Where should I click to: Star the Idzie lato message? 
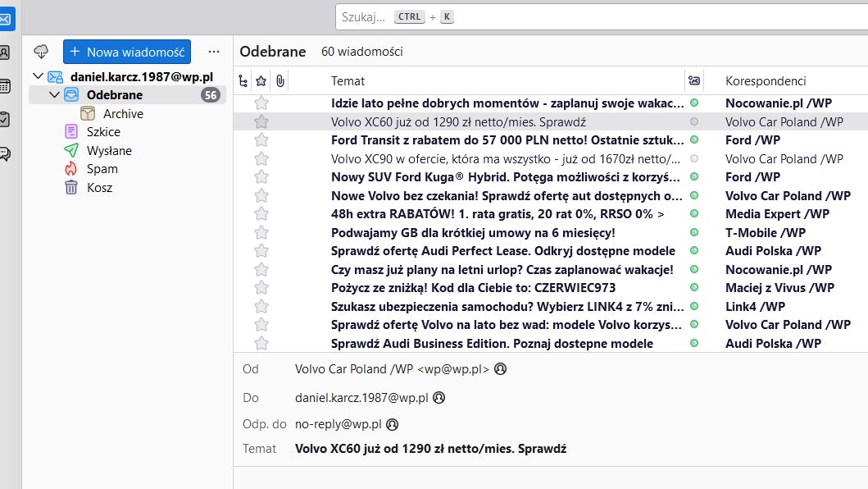point(261,103)
